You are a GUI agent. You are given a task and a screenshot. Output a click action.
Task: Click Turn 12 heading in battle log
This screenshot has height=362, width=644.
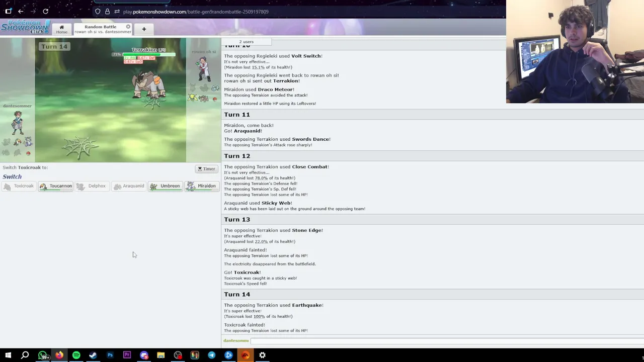[x=237, y=156]
